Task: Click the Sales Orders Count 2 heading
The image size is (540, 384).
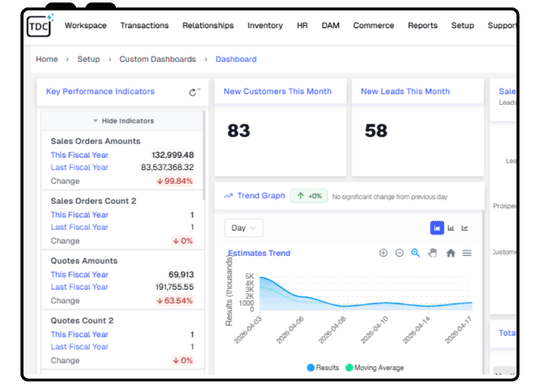Action: coord(93,201)
